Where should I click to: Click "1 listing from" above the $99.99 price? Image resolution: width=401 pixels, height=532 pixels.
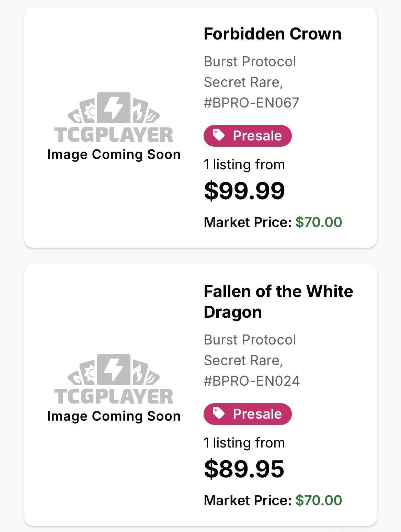[x=244, y=165]
